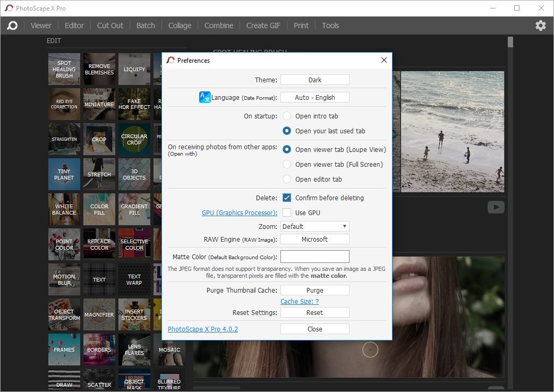
Task: Open the Object Transform tile
Action: 64,314
